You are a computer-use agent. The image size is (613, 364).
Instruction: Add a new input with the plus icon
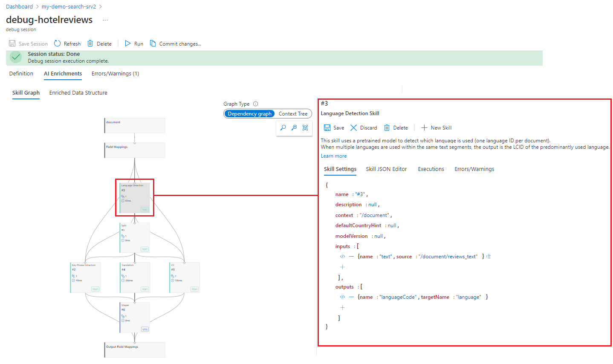(342, 267)
